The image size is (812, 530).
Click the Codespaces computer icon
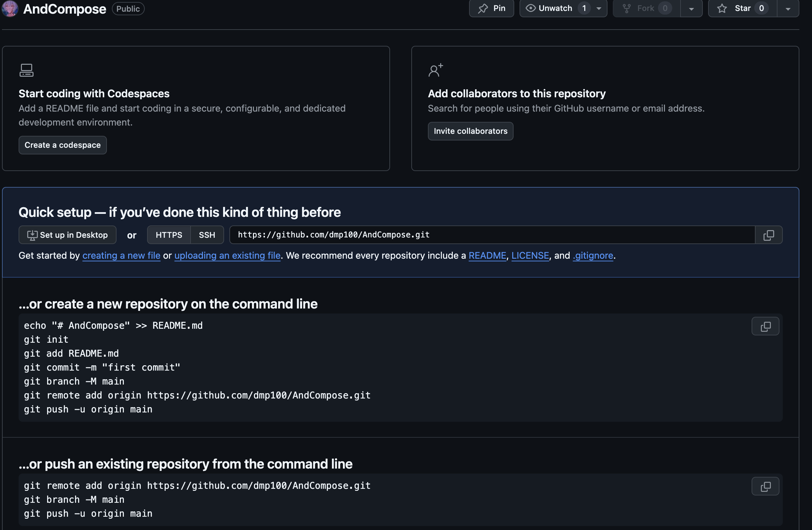26,70
